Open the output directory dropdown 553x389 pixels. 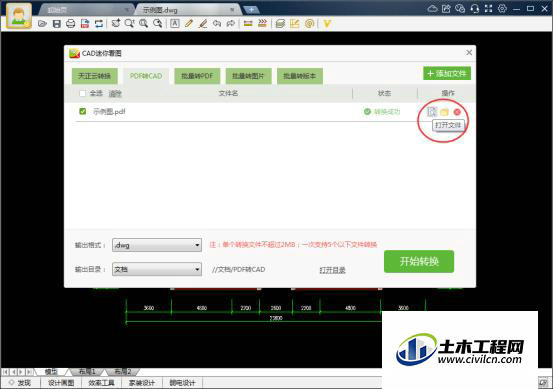(x=157, y=269)
